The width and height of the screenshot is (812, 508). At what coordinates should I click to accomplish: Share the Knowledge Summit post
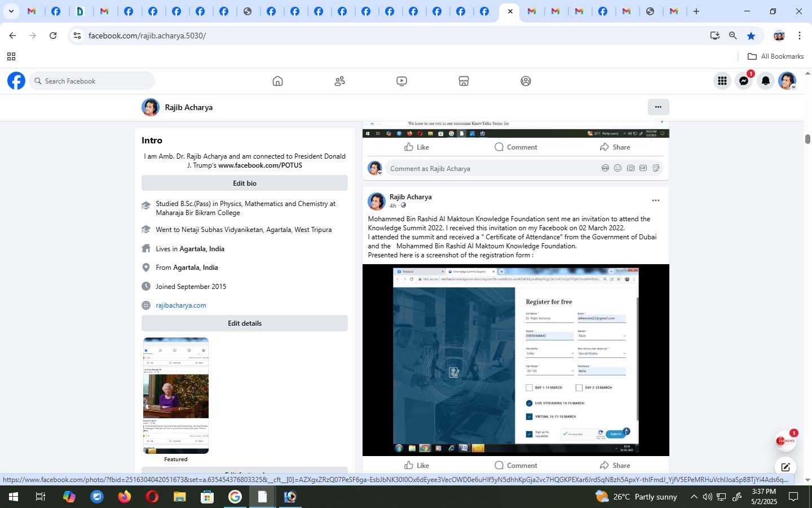(x=615, y=465)
